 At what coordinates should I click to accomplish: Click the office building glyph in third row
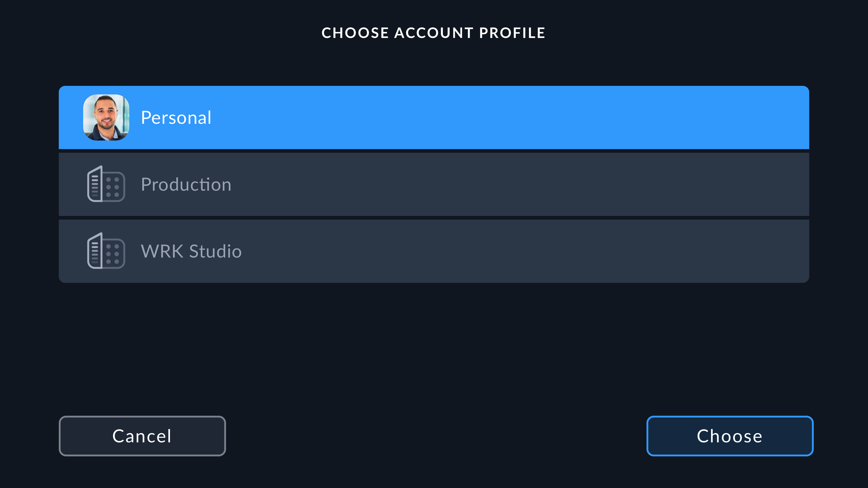[x=106, y=251]
